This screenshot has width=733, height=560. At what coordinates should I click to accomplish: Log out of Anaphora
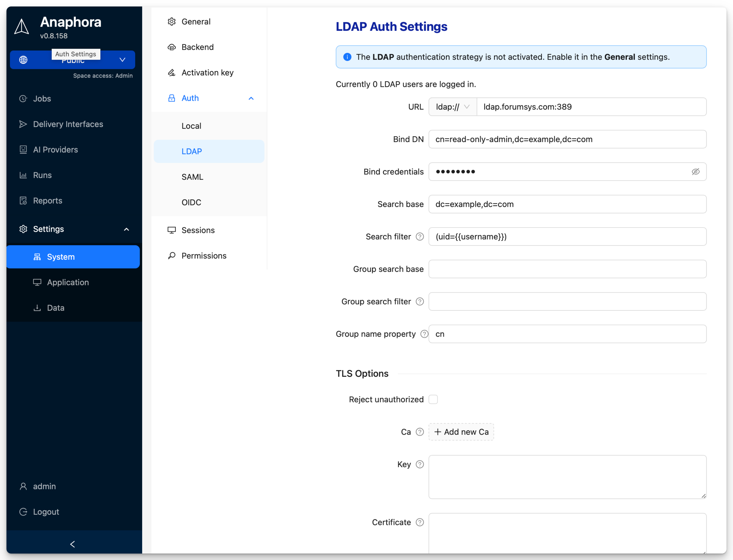pos(46,512)
